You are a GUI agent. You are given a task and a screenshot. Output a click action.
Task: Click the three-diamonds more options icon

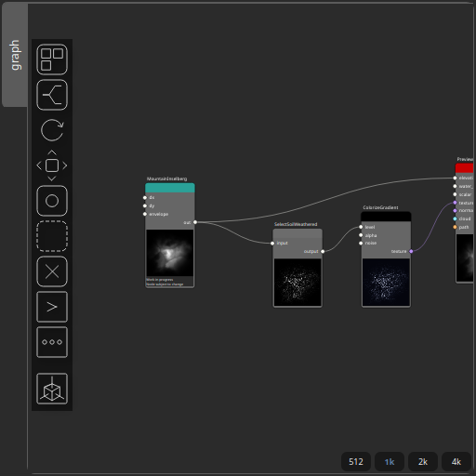52,342
